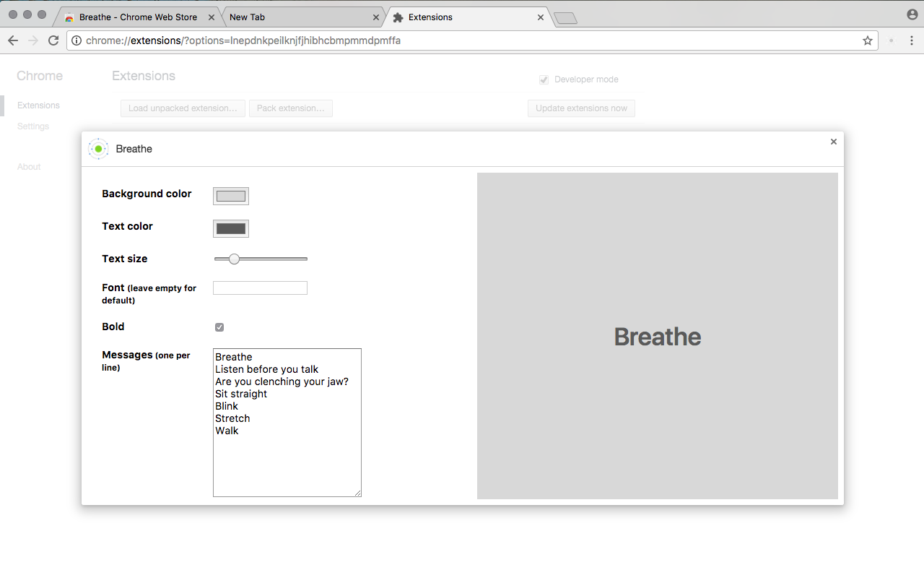Bookmark this page with star icon

pos(868,40)
